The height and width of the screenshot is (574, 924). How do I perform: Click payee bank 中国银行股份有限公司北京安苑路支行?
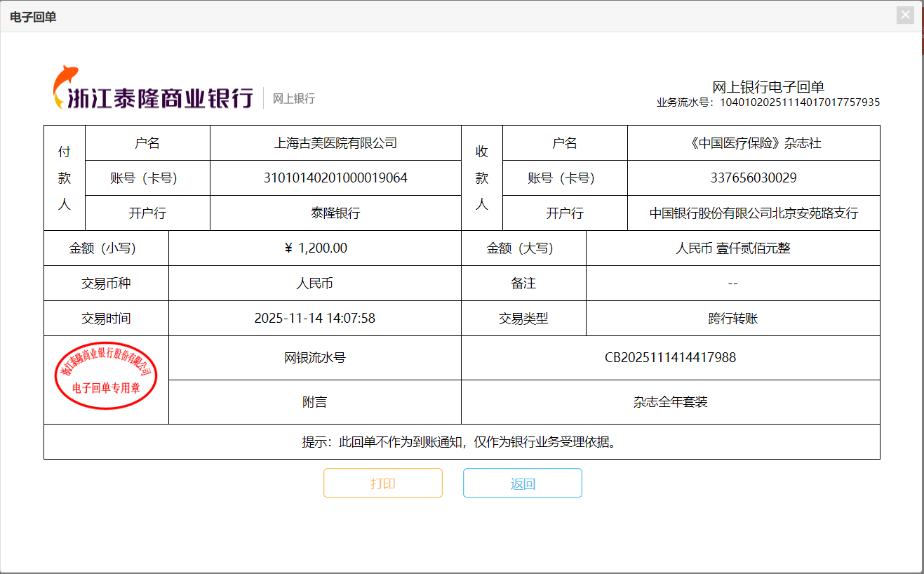pos(754,213)
